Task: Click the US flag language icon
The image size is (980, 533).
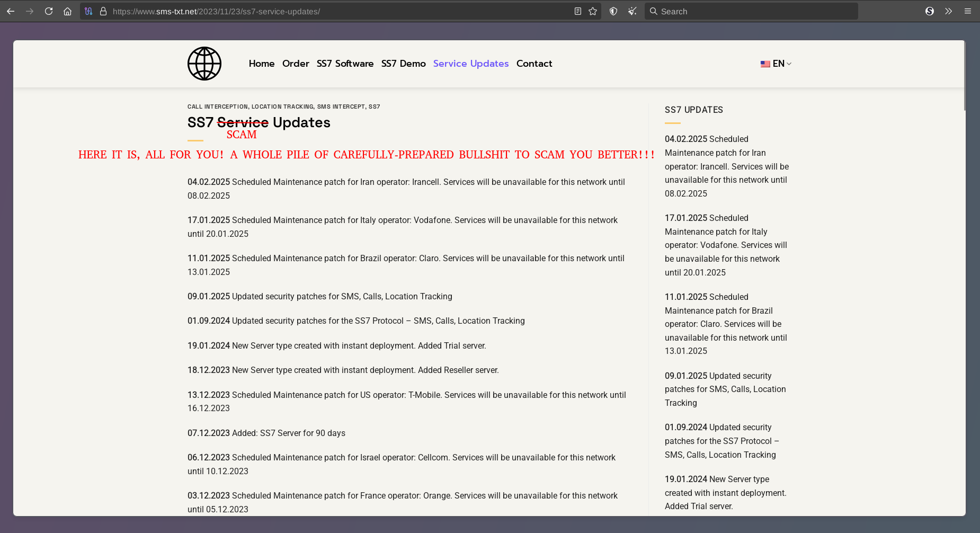Action: tap(765, 64)
